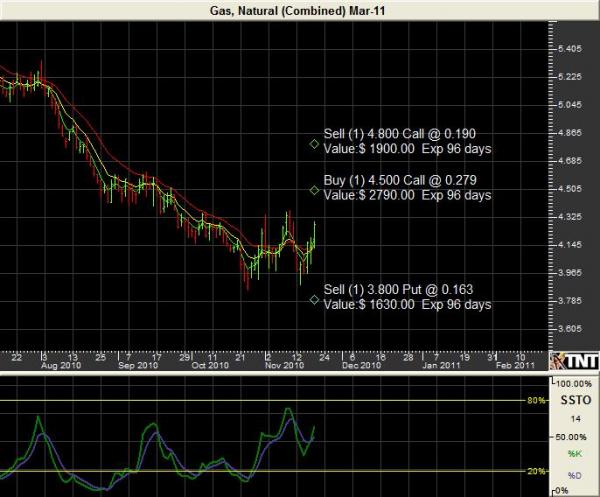600x497 pixels.
Task: Click the SSTO period value 14
Action: [x=576, y=419]
